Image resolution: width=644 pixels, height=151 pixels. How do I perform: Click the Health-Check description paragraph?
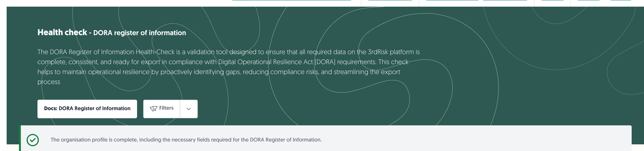click(x=229, y=67)
